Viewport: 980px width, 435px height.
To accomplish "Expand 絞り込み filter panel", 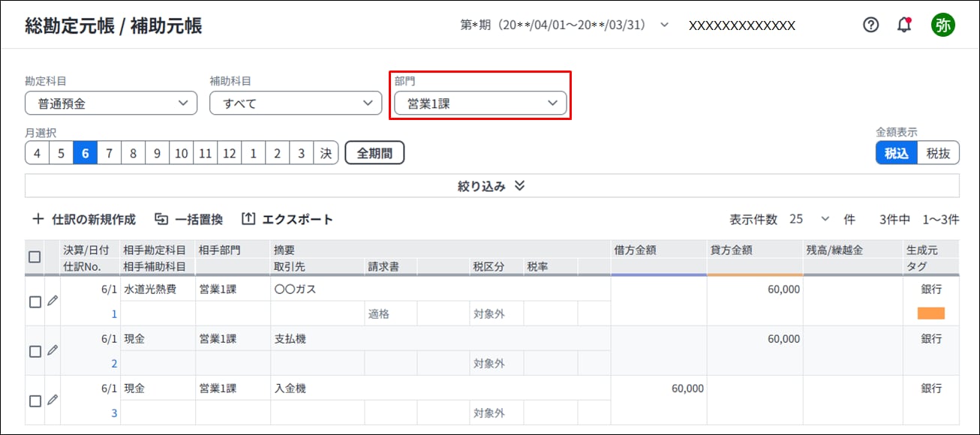I will pos(492,186).
